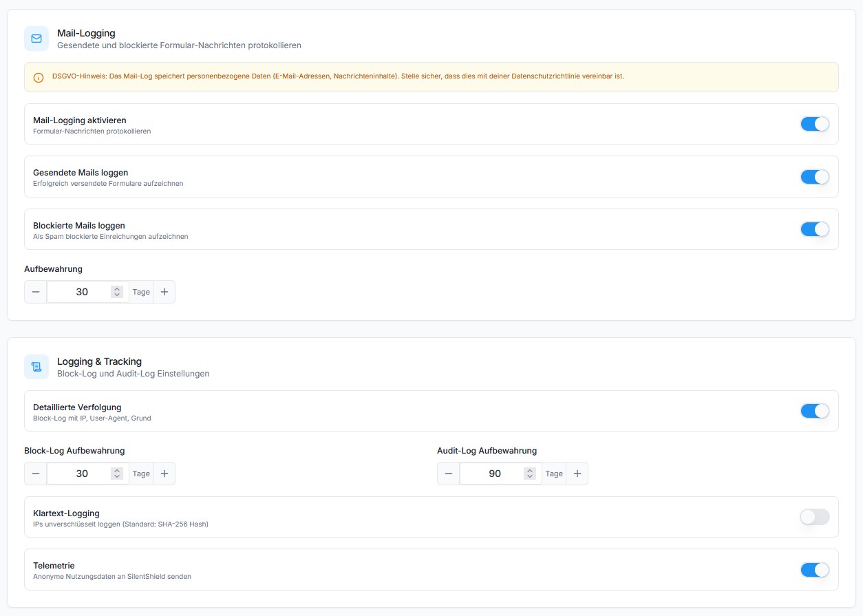The width and height of the screenshot is (863, 616).
Task: Enable Klartext-Logging switch
Action: (814, 517)
